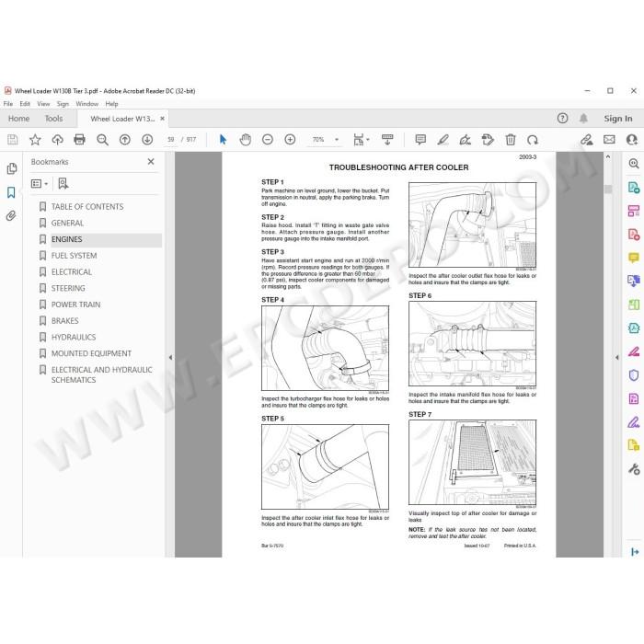Collapse the right tools pane arrow
The height and width of the screenshot is (644, 644).
[617, 357]
